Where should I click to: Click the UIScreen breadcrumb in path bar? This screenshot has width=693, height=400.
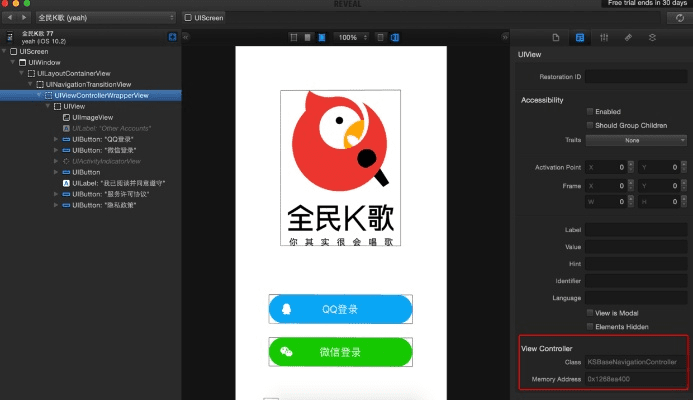coord(204,18)
